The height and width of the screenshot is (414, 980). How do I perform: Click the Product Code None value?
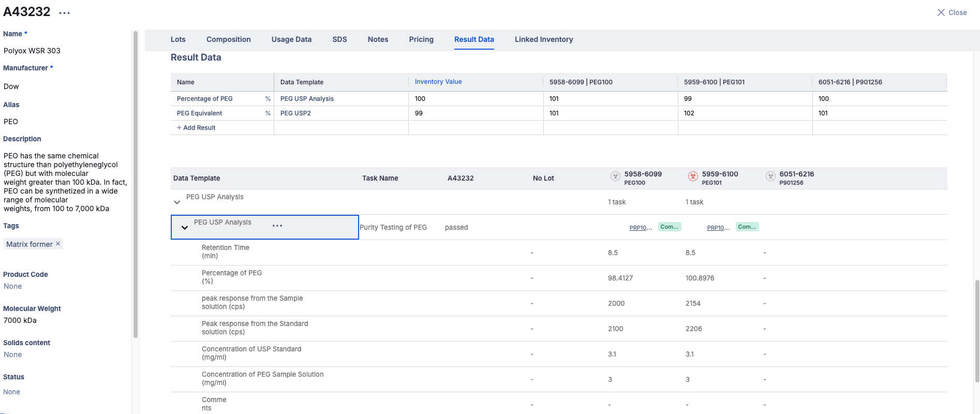coord(13,286)
